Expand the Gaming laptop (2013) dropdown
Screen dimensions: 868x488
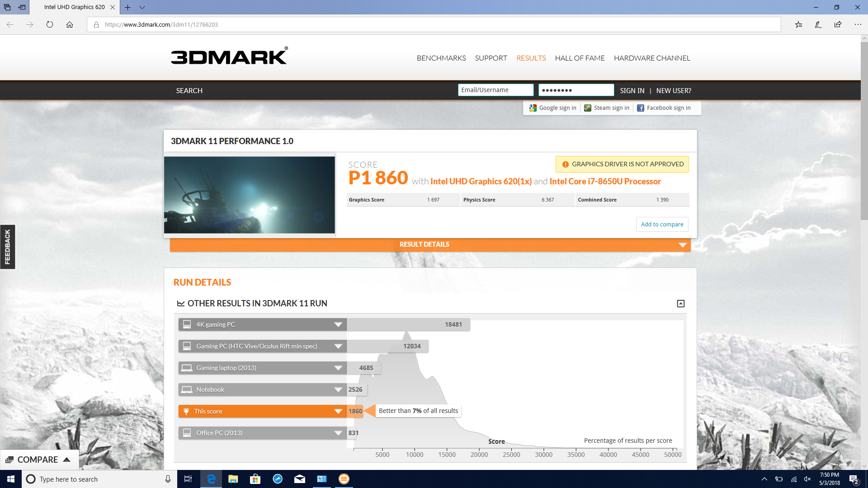[338, 368]
